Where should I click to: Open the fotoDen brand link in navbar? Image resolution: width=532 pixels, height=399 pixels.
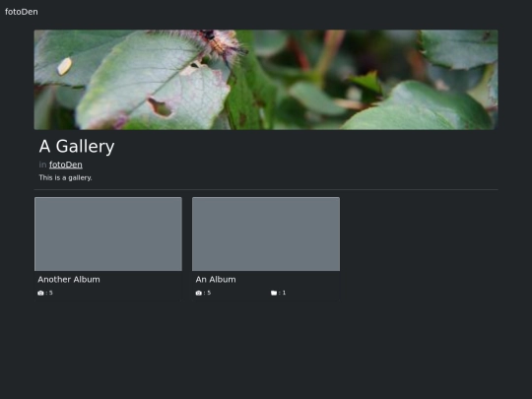click(x=22, y=12)
